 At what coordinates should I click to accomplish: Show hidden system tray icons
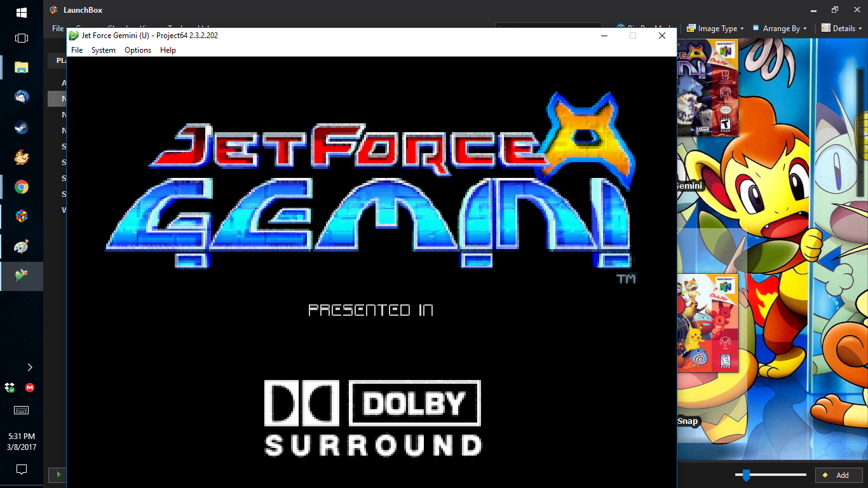click(30, 367)
